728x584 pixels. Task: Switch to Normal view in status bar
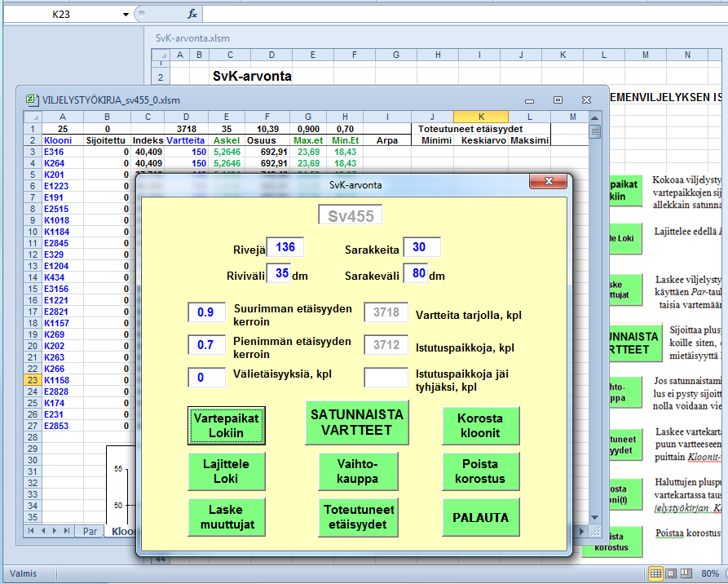[655, 573]
